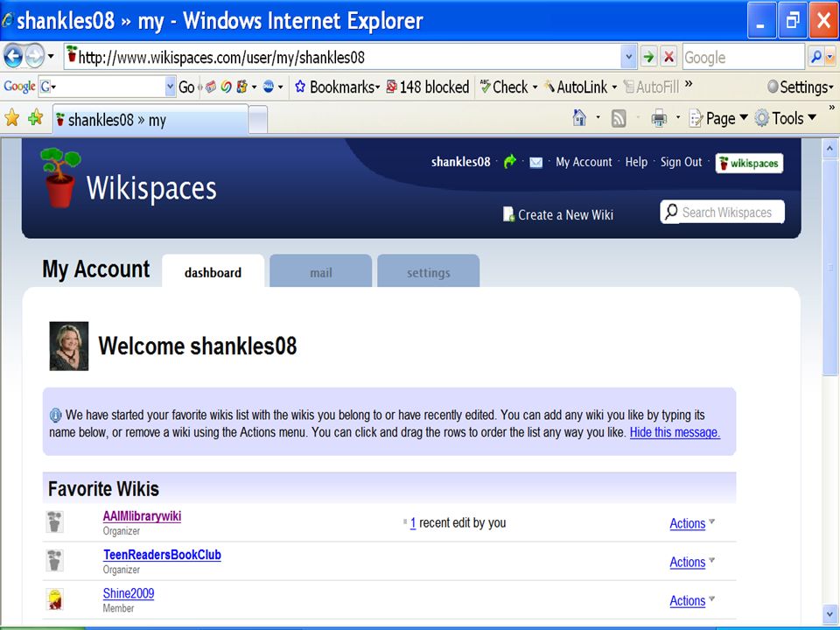The height and width of the screenshot is (630, 840).
Task: Click the TeenReadersBookClub row plant icon
Action: click(54, 560)
